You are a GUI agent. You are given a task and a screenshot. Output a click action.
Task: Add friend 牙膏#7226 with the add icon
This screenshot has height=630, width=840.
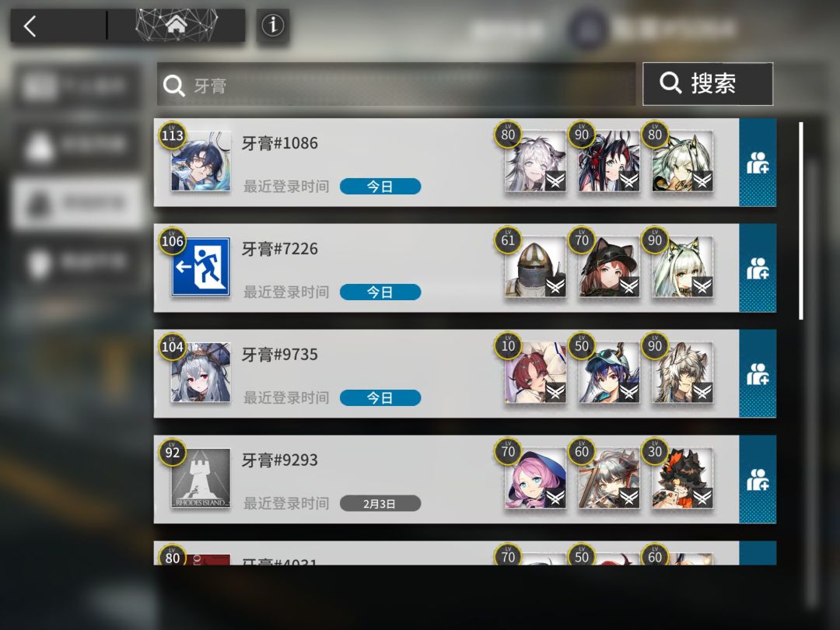[x=758, y=268]
